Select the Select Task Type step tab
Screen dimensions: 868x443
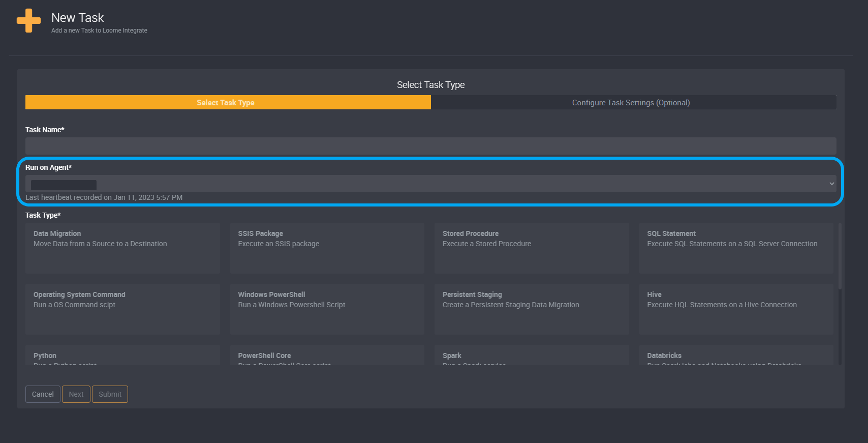[x=228, y=102]
